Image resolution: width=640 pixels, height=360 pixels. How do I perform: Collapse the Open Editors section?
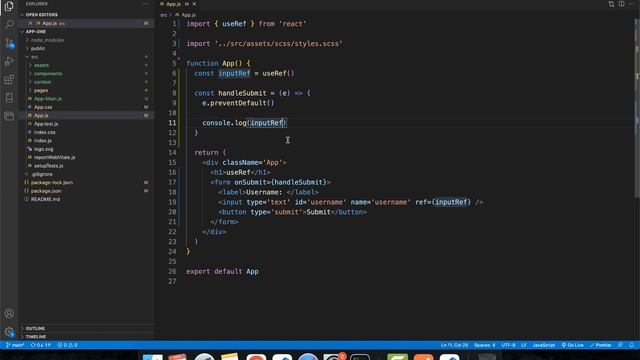pyautogui.click(x=41, y=15)
